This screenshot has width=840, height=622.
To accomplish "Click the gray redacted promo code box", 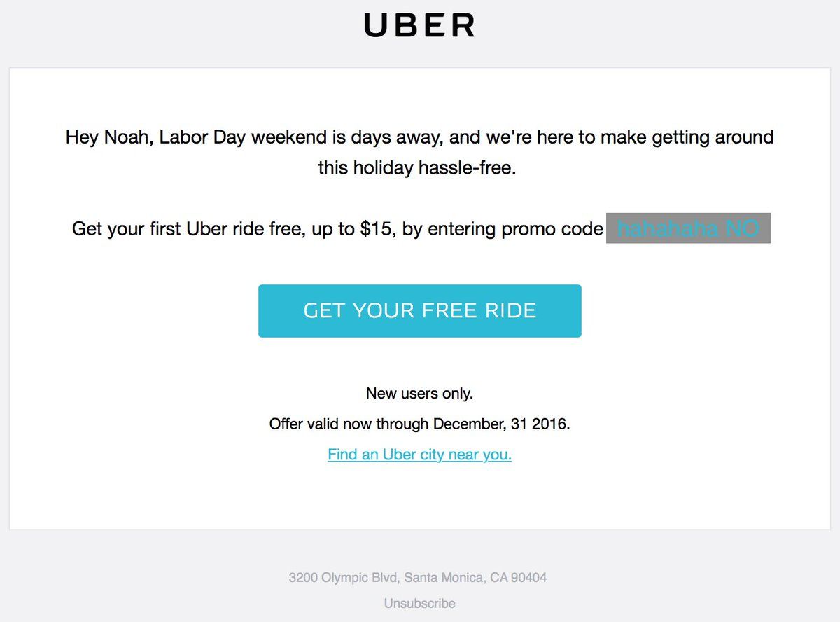I will coord(688,228).
